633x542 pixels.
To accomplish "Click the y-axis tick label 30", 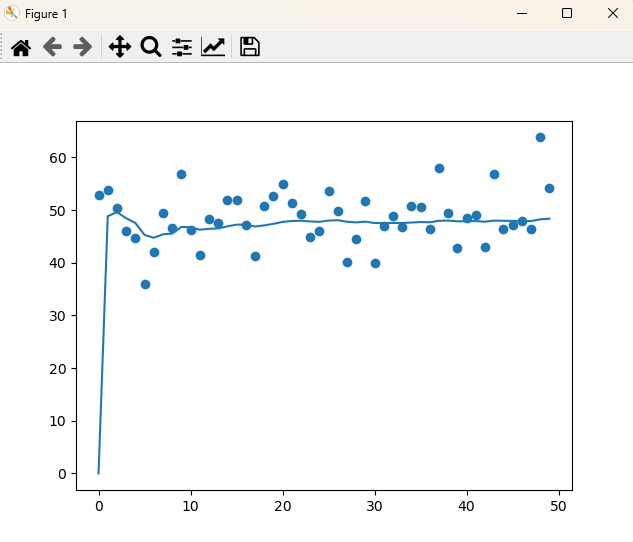I will click(58, 316).
